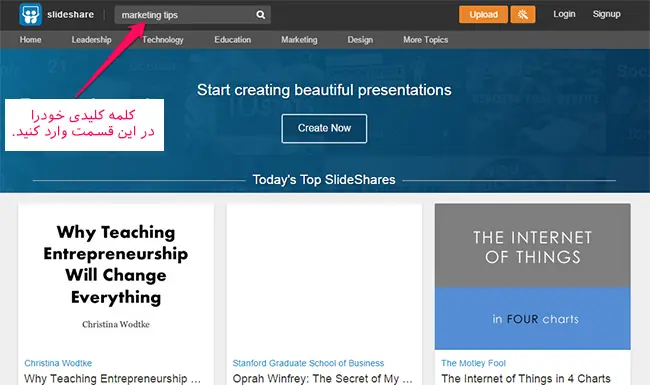Click the SlideShare logo icon
Screen dimensions: 650x385
click(31, 15)
